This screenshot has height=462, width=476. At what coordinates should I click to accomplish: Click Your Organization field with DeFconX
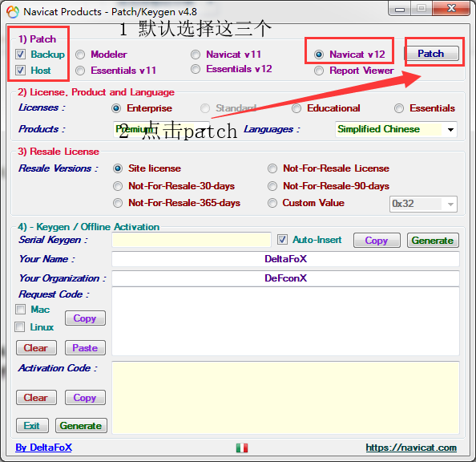(x=285, y=278)
